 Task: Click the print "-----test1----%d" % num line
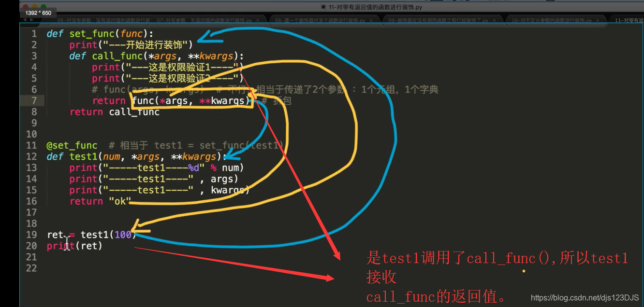click(x=157, y=167)
